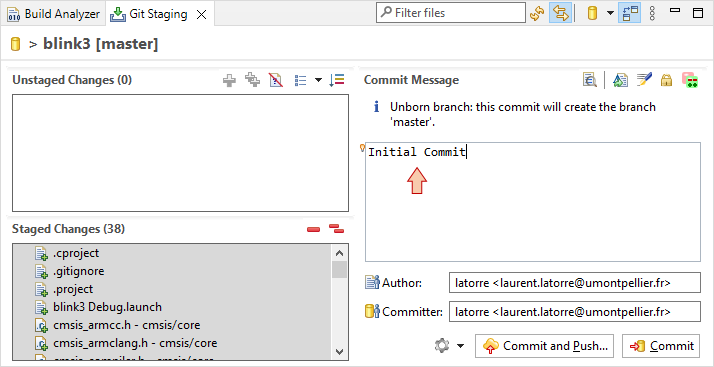Open previous commit messages icon

(x=590, y=80)
